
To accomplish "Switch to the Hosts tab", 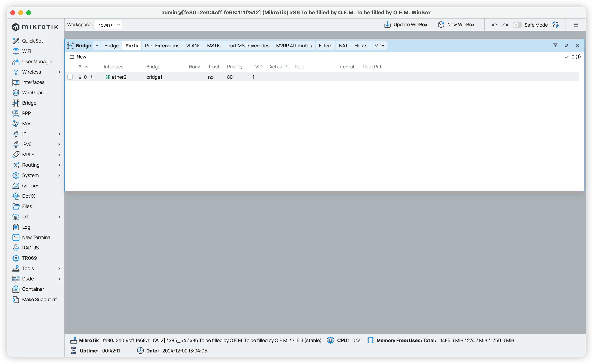I will (x=361, y=46).
